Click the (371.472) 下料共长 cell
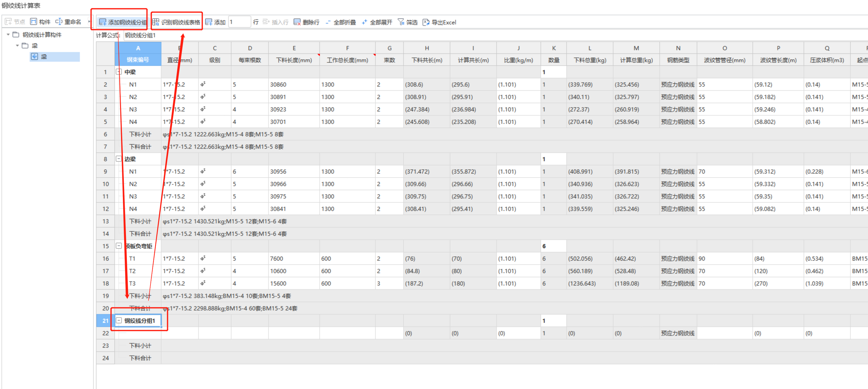Screen dimensions: 868x389 tap(427, 171)
